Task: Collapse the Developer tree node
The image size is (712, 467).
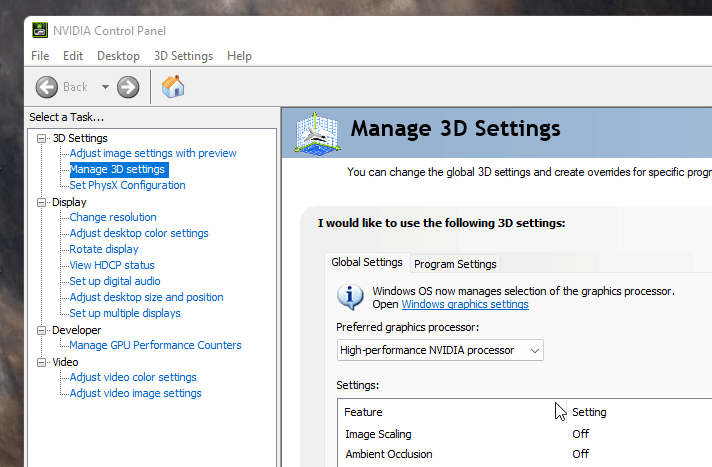Action: click(42, 330)
